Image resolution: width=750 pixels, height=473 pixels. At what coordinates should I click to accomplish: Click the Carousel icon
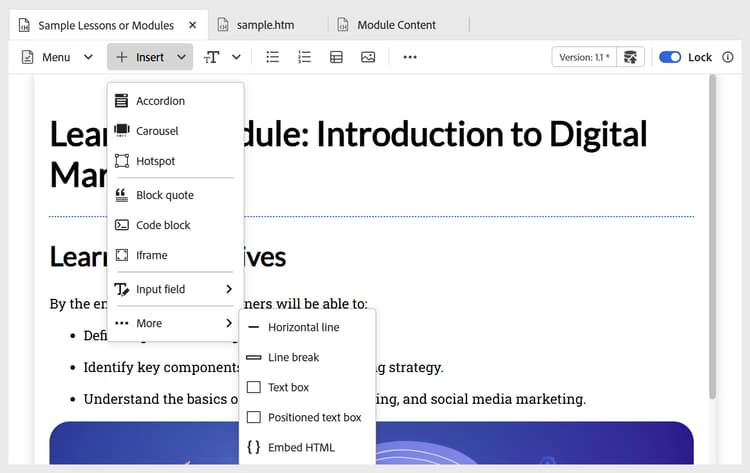tap(121, 130)
